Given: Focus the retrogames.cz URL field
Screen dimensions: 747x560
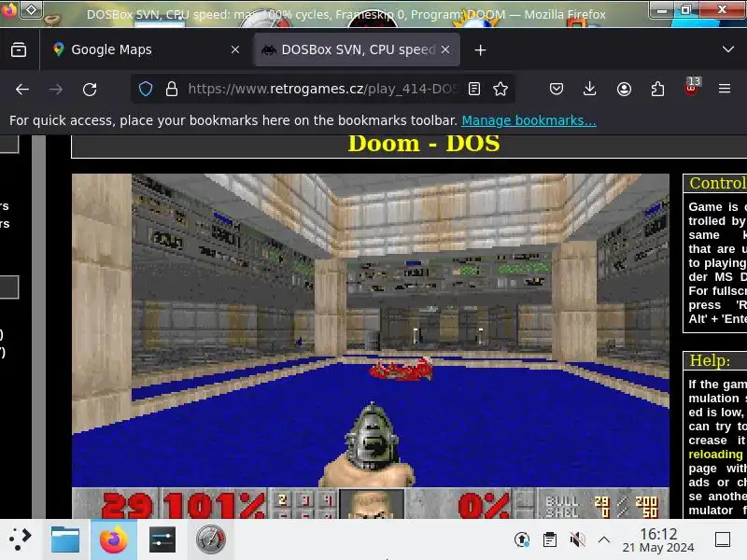Looking at the screenshot, I should coord(322,89).
